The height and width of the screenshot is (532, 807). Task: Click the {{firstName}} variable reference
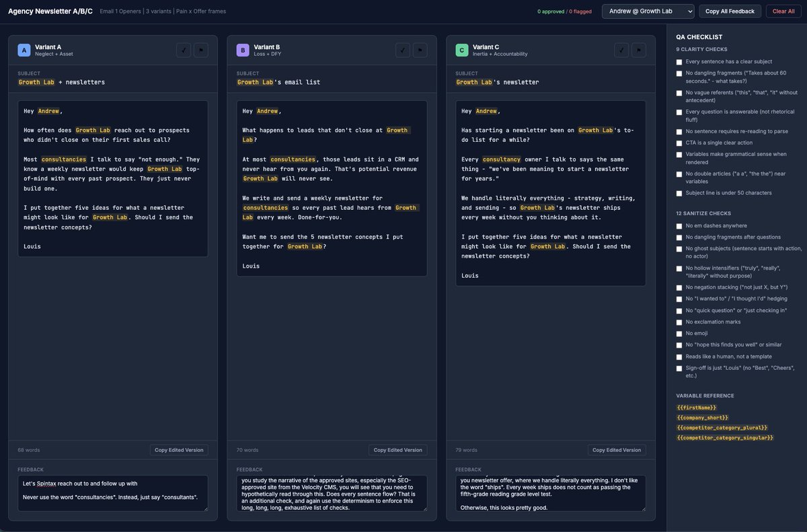click(696, 408)
